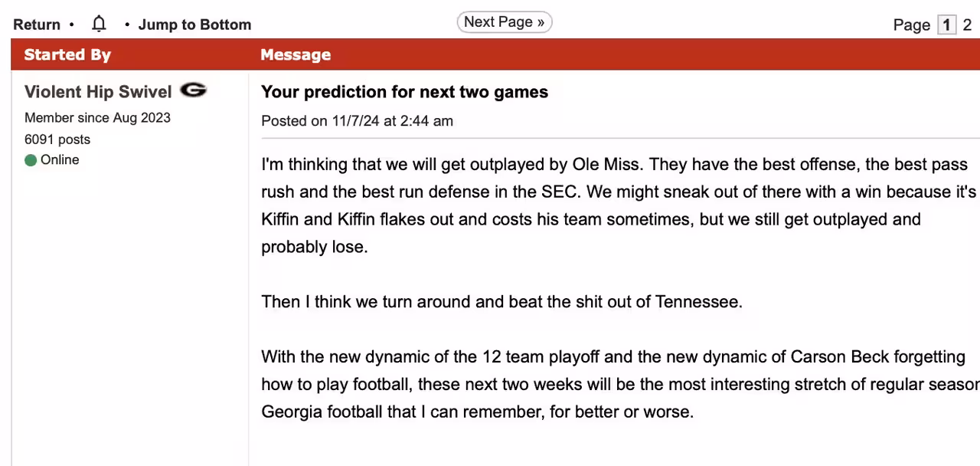Open page 2 of the thread
Image resolution: width=980 pixels, height=466 pixels.
[968, 25]
